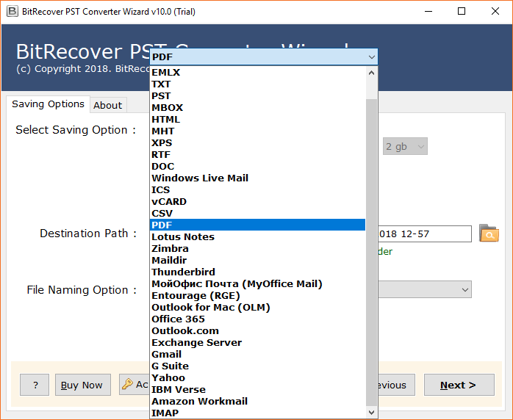This screenshot has width=513, height=420.
Task: Pick Maildir saving format
Action: tap(257, 260)
